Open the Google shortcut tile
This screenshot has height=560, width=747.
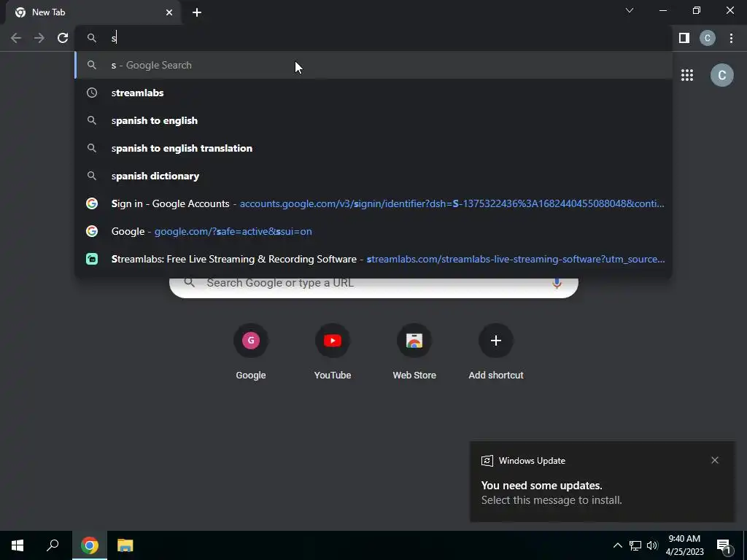pyautogui.click(x=251, y=353)
